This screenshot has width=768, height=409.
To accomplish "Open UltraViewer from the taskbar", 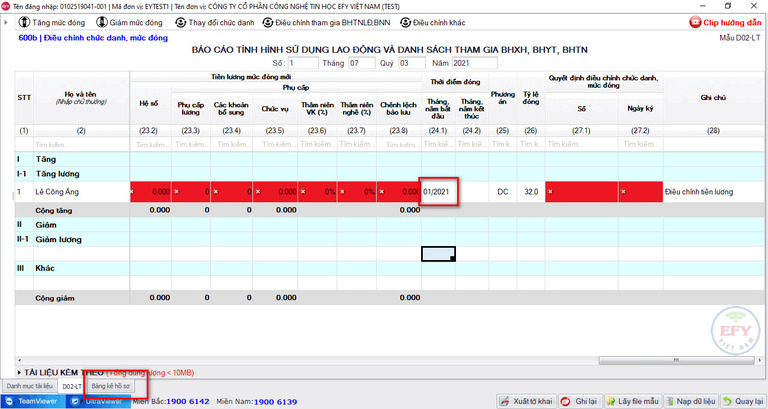I will (97, 401).
